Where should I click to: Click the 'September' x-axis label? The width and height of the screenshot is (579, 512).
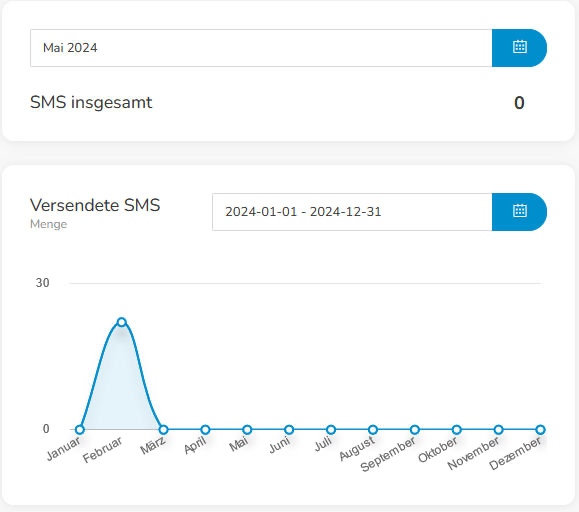[x=388, y=454]
